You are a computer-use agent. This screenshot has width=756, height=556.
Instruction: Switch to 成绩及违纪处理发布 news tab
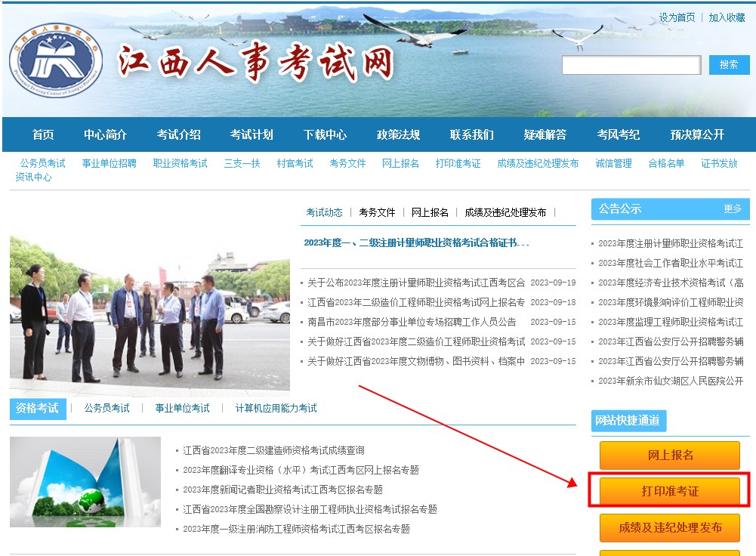pyautogui.click(x=505, y=212)
